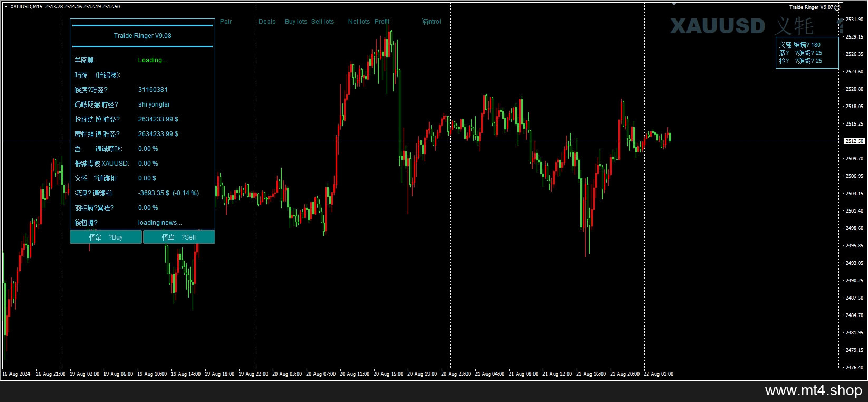This screenshot has height=402, width=868.
Task: Click the account name shi yonglai
Action: point(154,104)
